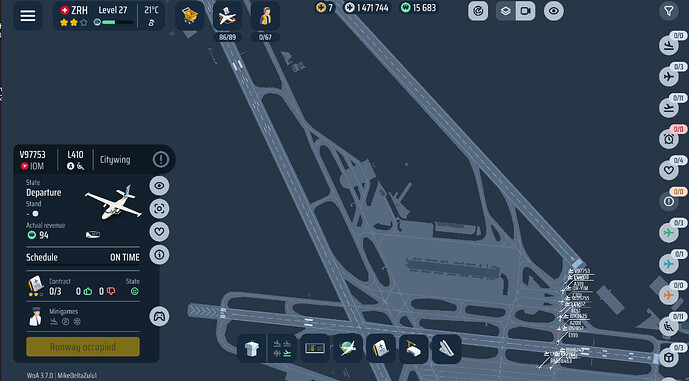This screenshot has height=381, width=689.
Task: Select the cargo box filter showing 0/3
Action: (668, 358)
